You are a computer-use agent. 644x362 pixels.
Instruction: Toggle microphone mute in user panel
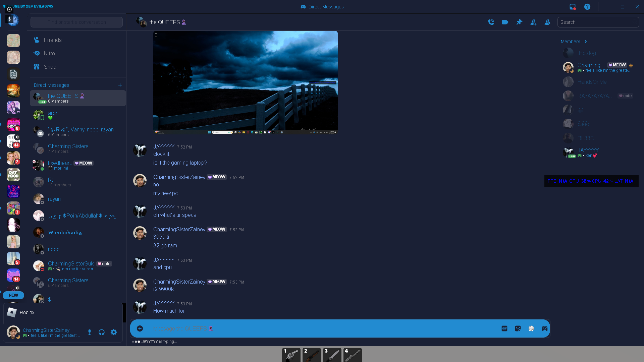(90, 332)
